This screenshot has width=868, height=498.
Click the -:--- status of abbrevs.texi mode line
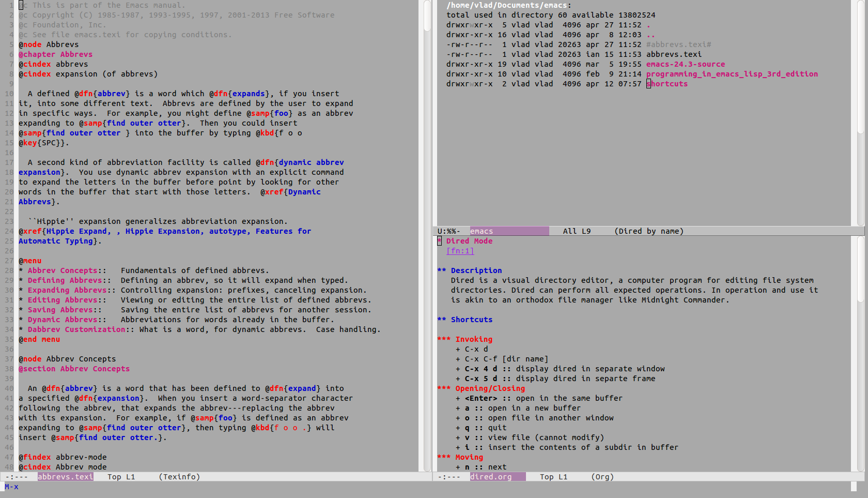click(x=17, y=477)
